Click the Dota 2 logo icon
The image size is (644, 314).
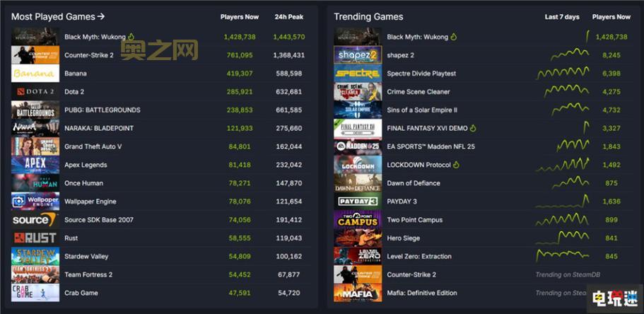point(35,92)
